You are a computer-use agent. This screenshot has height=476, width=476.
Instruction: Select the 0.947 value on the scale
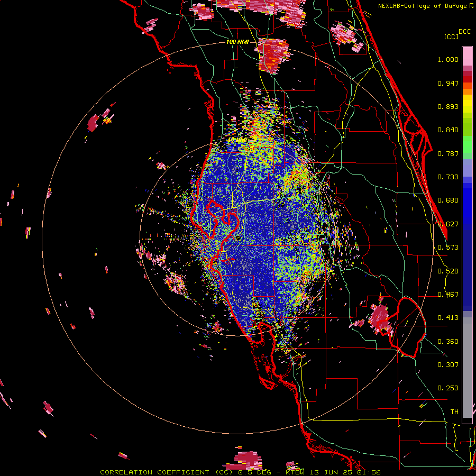[x=448, y=83]
